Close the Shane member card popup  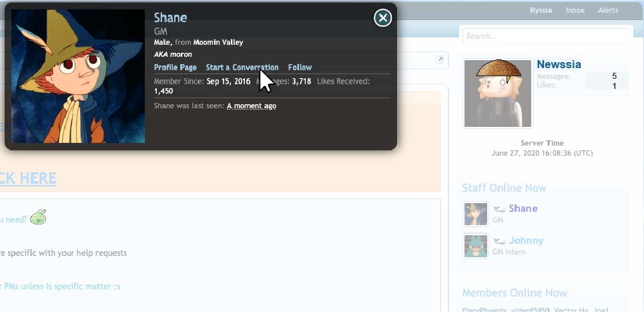382,18
